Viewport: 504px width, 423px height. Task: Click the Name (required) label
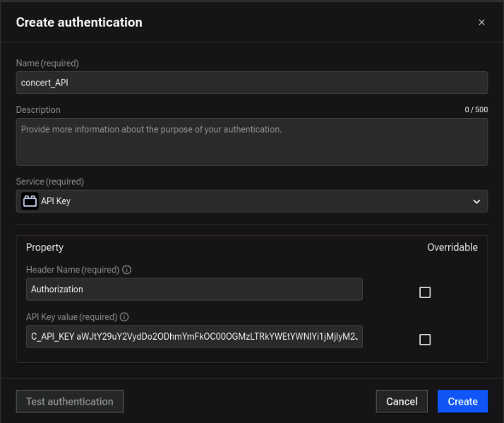click(x=47, y=64)
